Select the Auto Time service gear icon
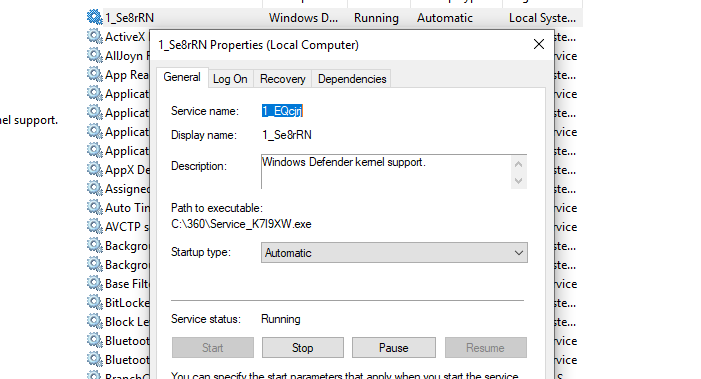 pos(94,207)
